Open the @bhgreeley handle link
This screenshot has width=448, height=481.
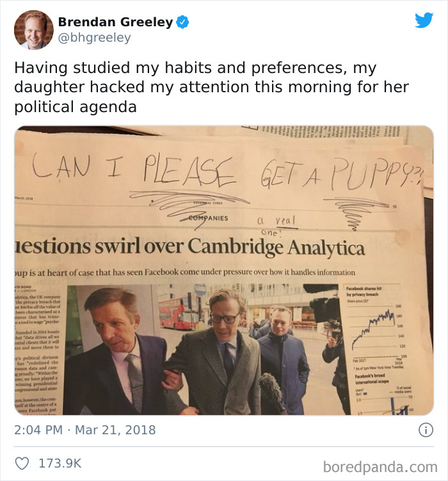pyautogui.click(x=94, y=37)
